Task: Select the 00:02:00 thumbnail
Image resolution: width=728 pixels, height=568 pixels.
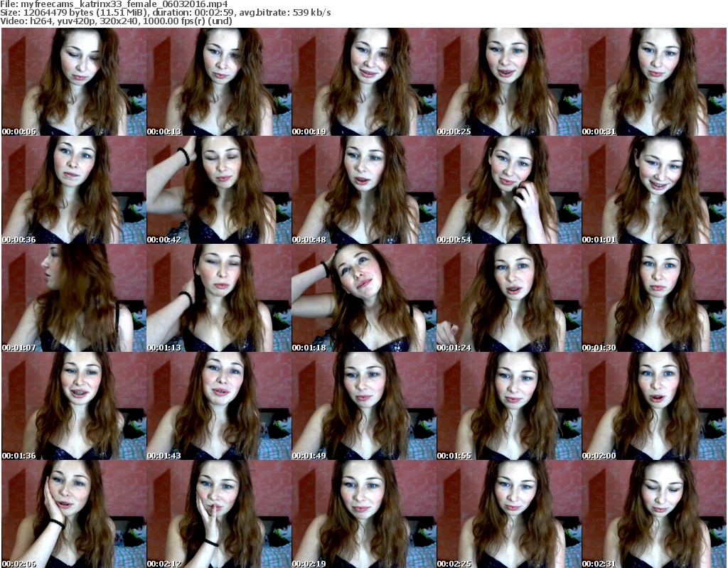Action: click(653, 406)
